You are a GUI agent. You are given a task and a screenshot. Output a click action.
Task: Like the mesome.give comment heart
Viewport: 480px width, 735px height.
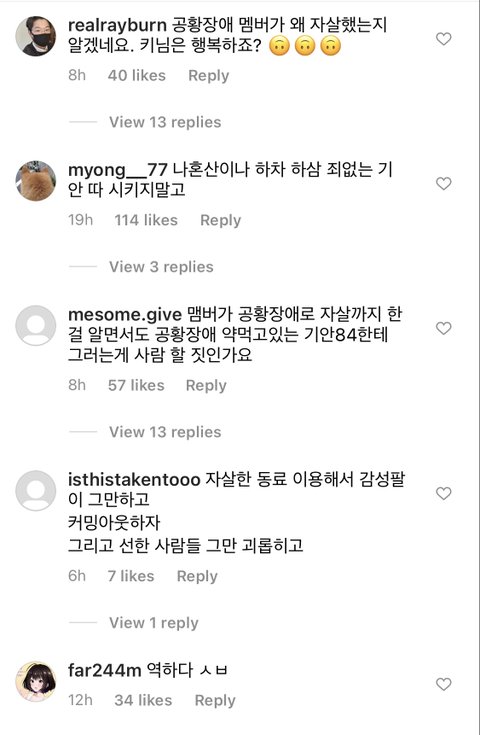click(443, 328)
